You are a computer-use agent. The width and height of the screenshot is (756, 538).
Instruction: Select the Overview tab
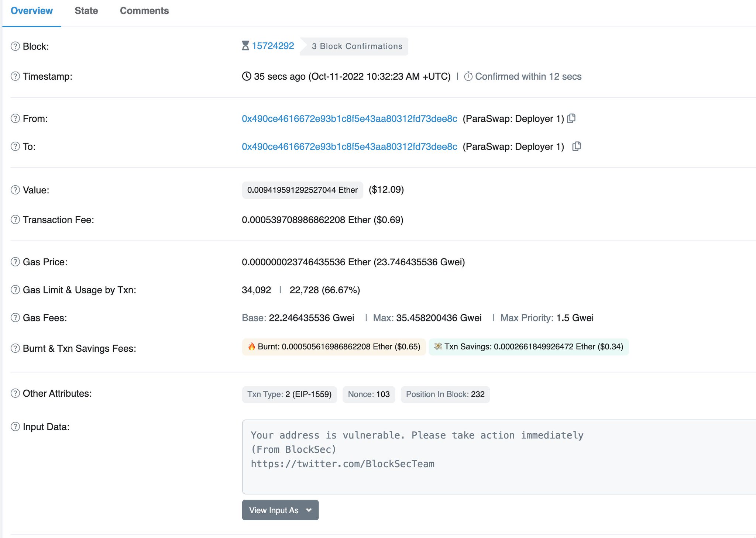point(32,11)
